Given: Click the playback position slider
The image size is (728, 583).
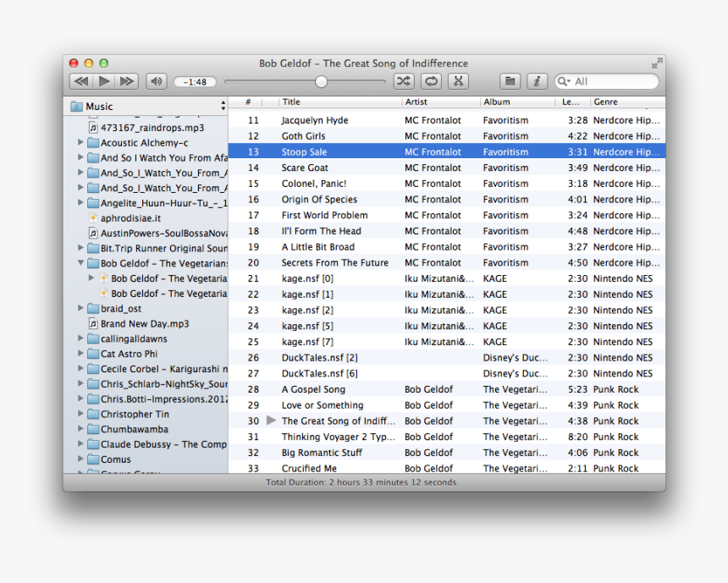Looking at the screenshot, I should pyautogui.click(x=322, y=82).
